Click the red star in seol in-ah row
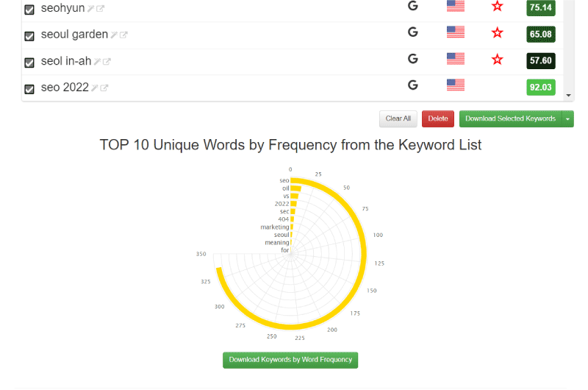Screen dimensions: 588x390 pyautogui.click(x=498, y=60)
